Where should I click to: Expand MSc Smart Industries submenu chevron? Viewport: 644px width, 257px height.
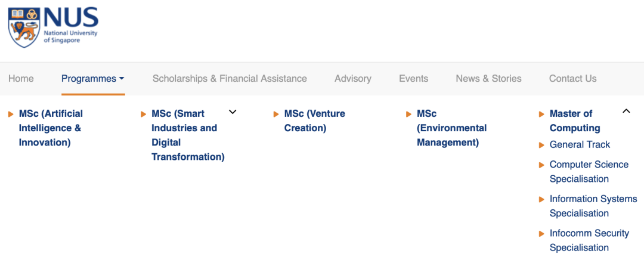coord(233,112)
